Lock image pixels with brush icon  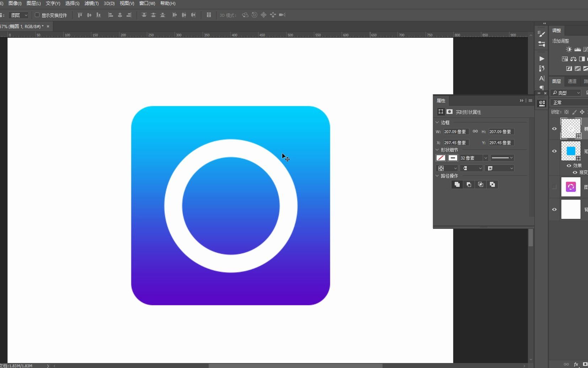[574, 112]
